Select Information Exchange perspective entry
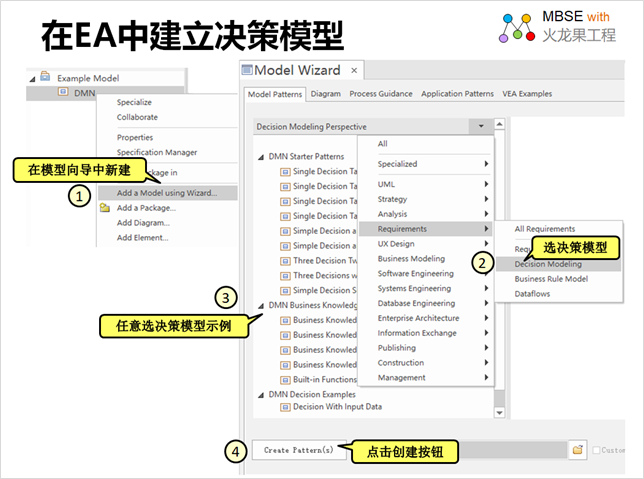 417,333
